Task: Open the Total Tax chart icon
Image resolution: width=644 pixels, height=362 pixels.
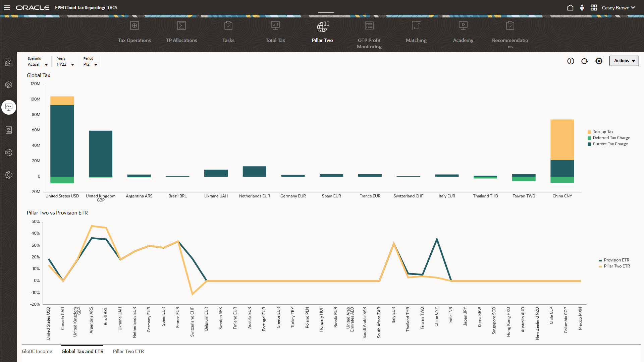Action: (x=275, y=26)
